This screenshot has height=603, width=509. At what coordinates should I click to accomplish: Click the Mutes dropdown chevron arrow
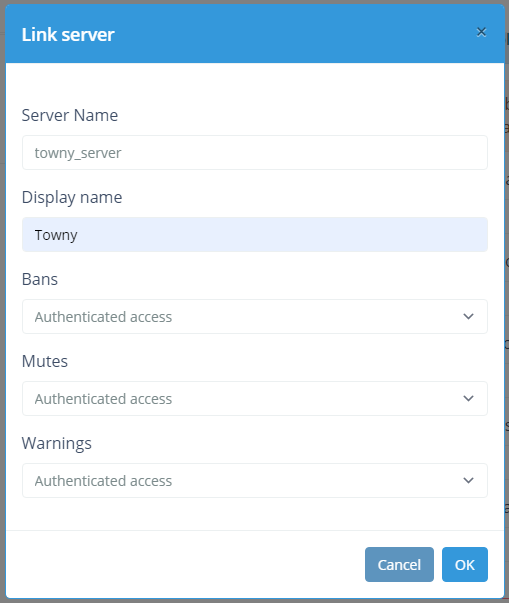(468, 398)
